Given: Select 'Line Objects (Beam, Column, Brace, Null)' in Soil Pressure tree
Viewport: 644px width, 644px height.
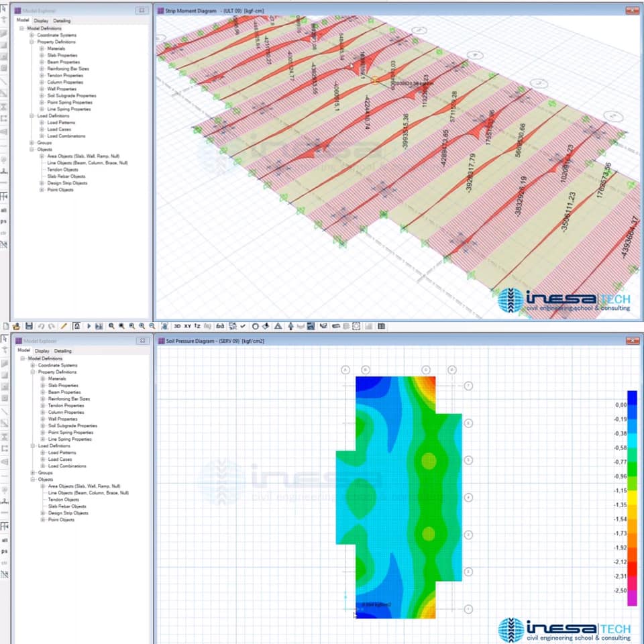Looking at the screenshot, I should [x=89, y=493].
